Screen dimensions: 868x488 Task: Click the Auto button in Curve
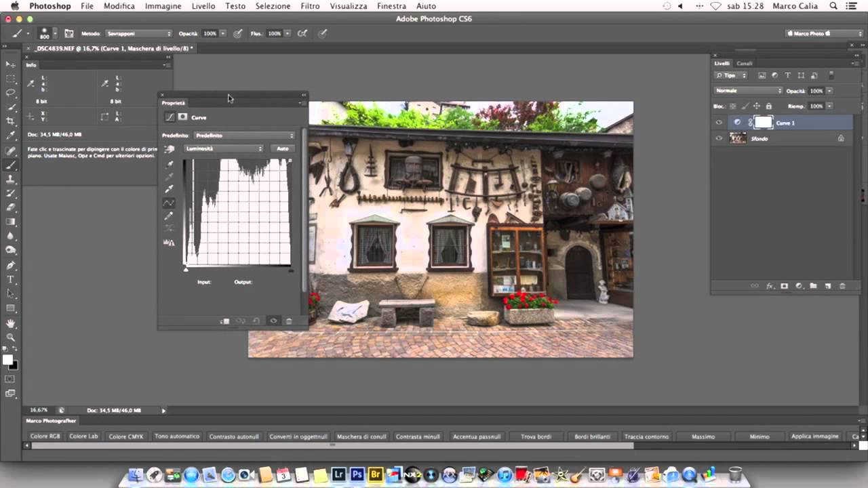283,148
